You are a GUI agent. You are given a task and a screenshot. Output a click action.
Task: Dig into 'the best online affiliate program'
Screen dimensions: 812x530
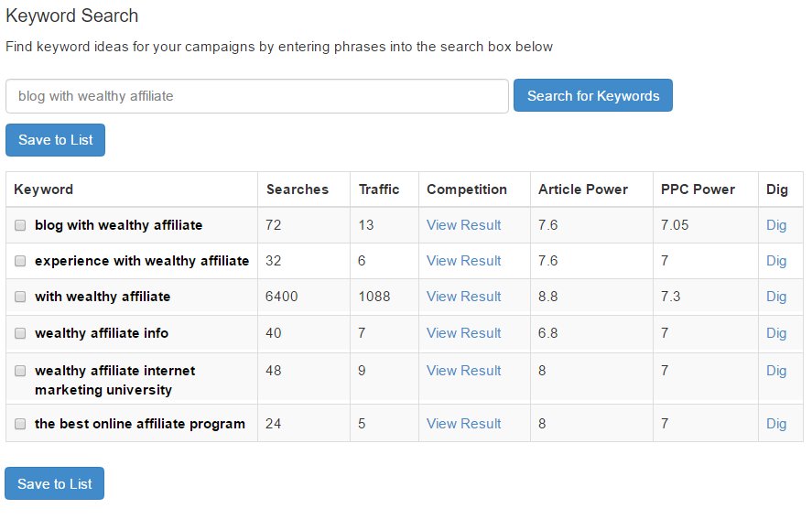coord(776,424)
